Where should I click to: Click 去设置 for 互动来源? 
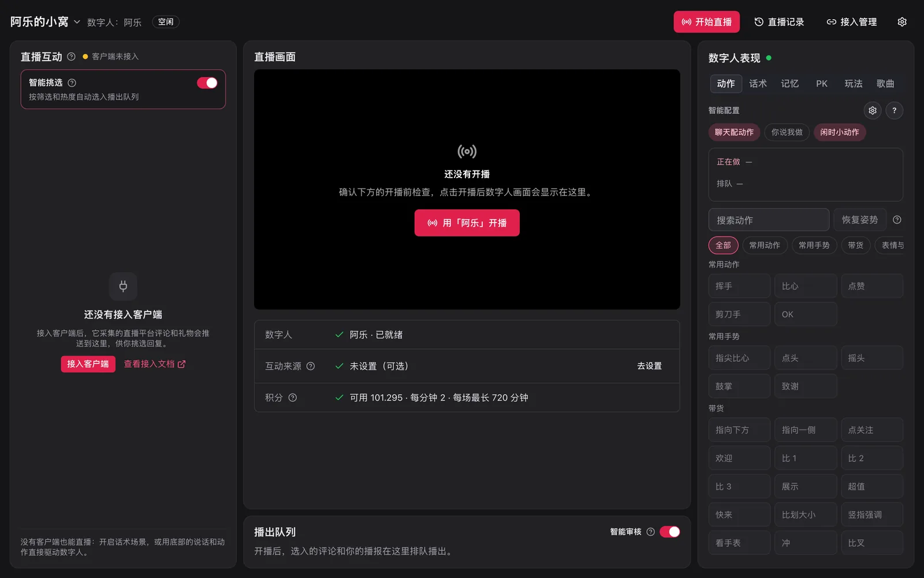pos(649,366)
